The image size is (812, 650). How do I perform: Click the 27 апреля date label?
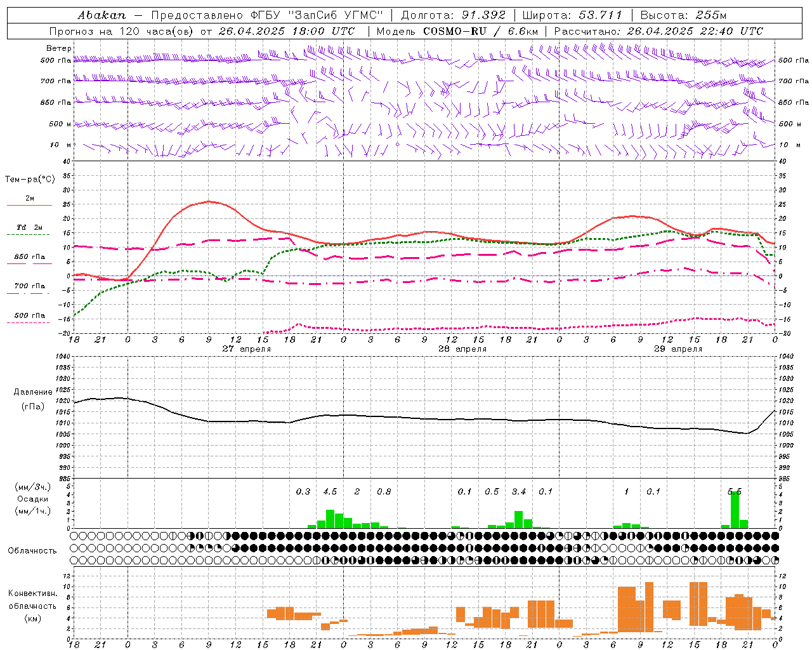pos(246,349)
